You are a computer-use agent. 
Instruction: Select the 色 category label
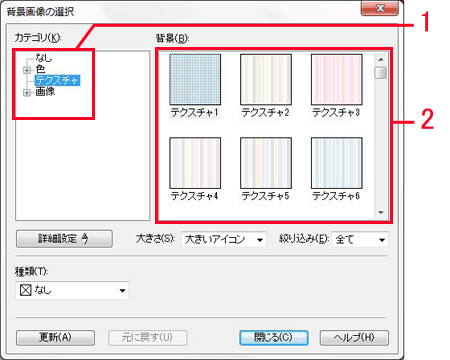(40, 69)
